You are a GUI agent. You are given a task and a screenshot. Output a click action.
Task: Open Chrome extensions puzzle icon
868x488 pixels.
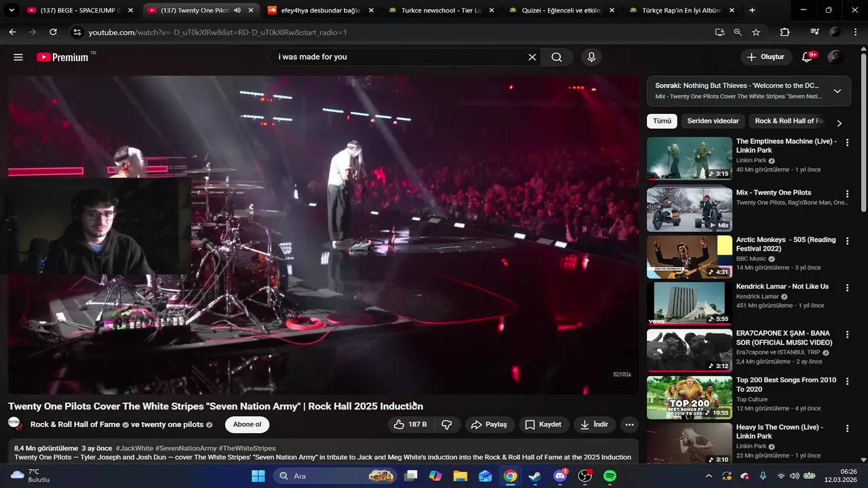(x=785, y=32)
